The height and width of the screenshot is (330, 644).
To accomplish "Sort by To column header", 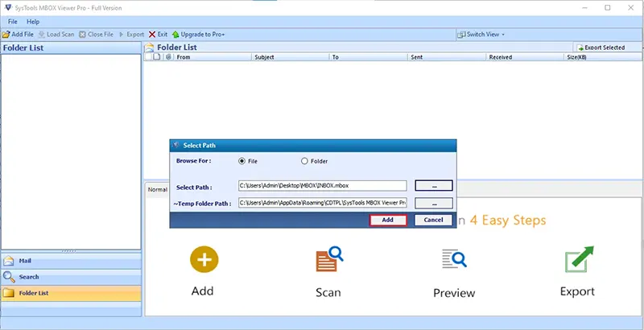I will (x=369, y=57).
